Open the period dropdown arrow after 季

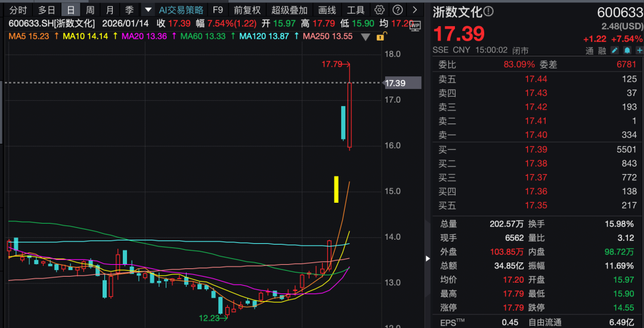148,10
